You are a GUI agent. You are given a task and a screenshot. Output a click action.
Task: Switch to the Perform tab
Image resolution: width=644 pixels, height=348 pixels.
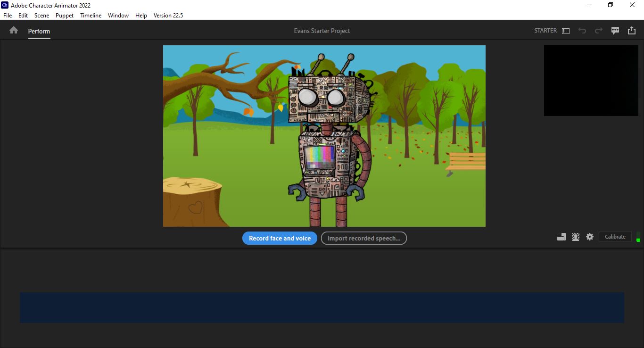pyautogui.click(x=39, y=31)
